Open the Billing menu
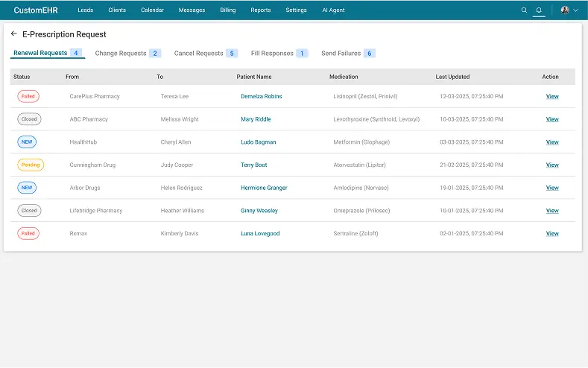 click(228, 10)
